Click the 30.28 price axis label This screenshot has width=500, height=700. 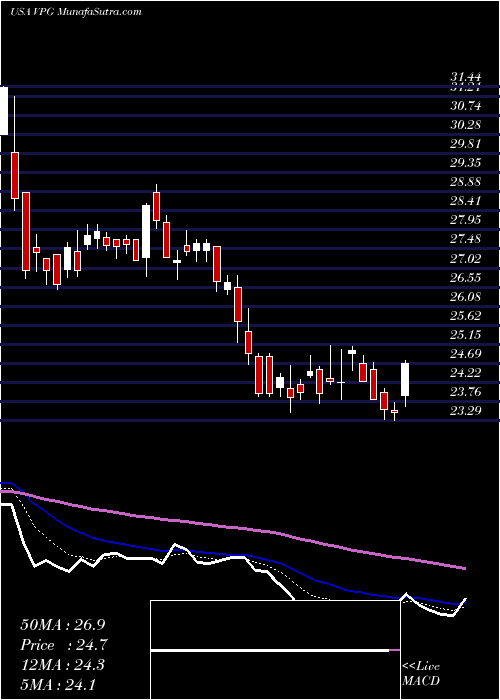pyautogui.click(x=466, y=125)
